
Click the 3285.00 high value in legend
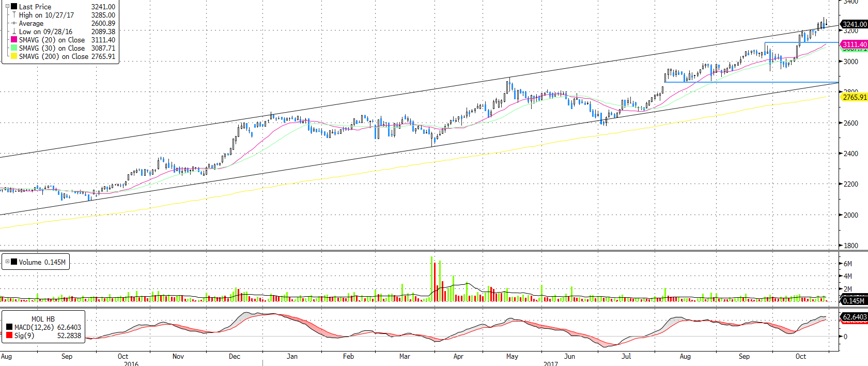point(103,15)
